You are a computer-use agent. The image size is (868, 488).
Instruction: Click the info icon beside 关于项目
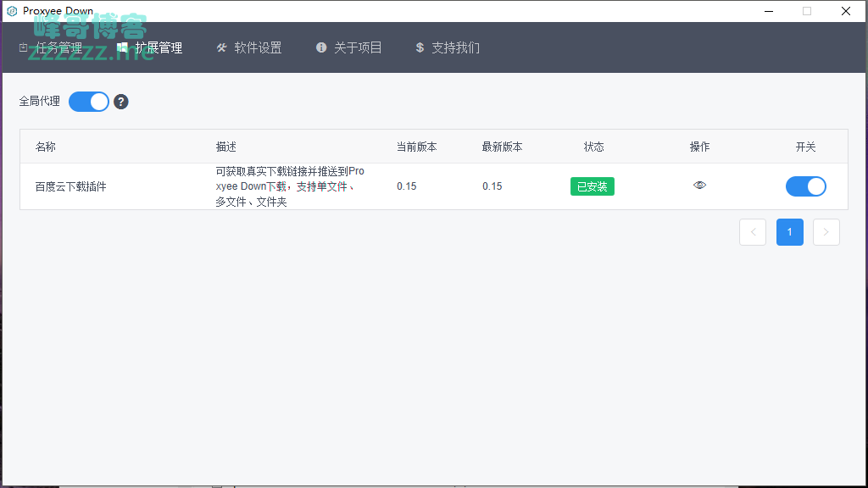coord(321,48)
